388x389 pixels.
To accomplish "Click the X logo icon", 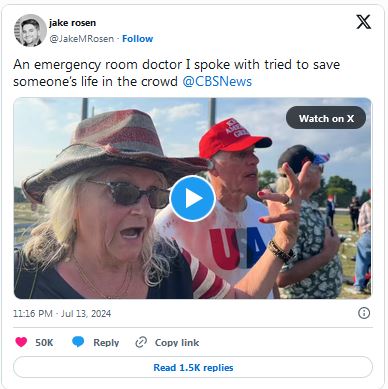I will (x=364, y=22).
